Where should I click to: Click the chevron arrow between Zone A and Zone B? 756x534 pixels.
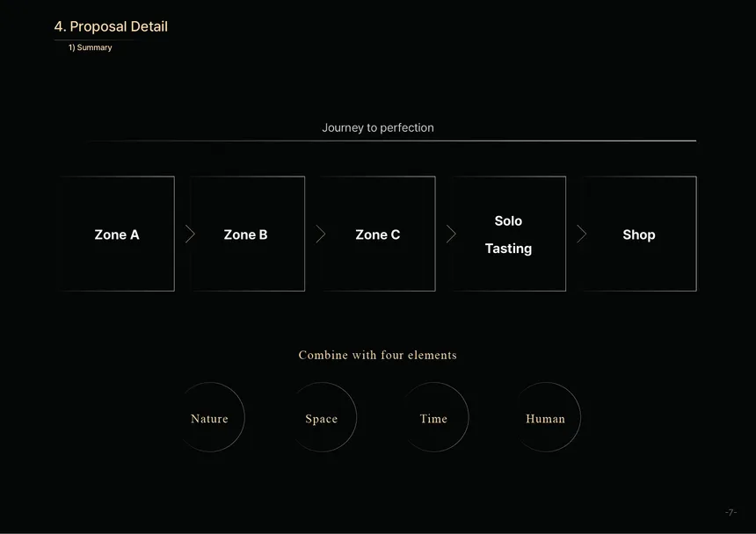191,234
